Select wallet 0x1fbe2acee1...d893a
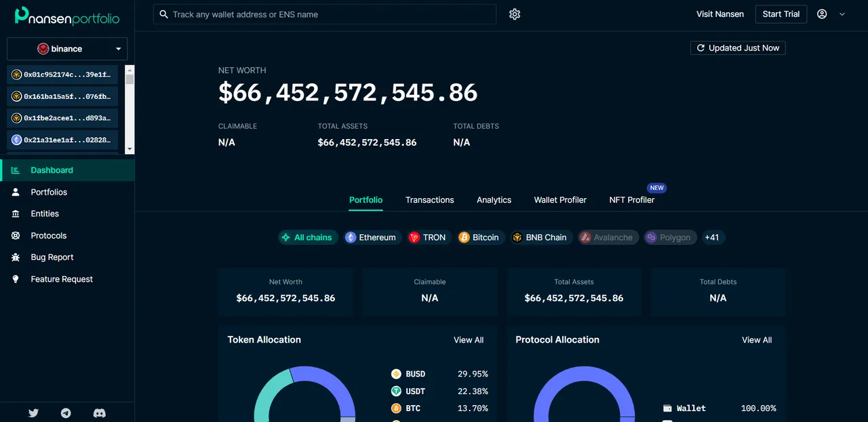868x422 pixels. click(62, 118)
